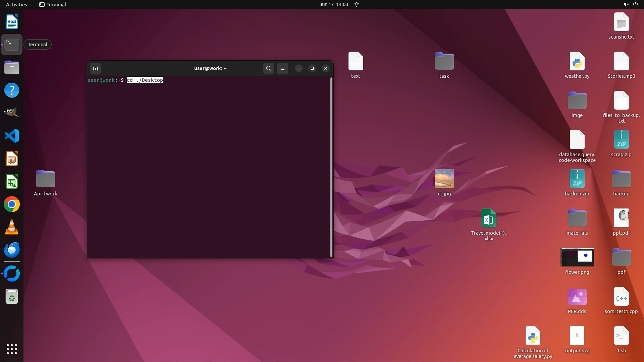This screenshot has width=644, height=362.
Task: Open GIMP from the dock
Action: pos(12,113)
